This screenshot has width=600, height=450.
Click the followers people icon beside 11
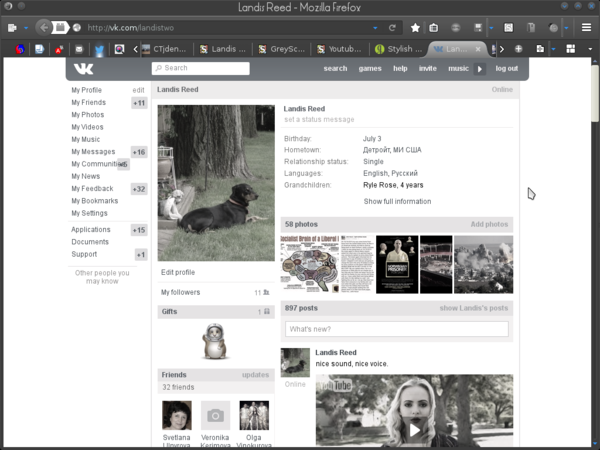click(266, 292)
